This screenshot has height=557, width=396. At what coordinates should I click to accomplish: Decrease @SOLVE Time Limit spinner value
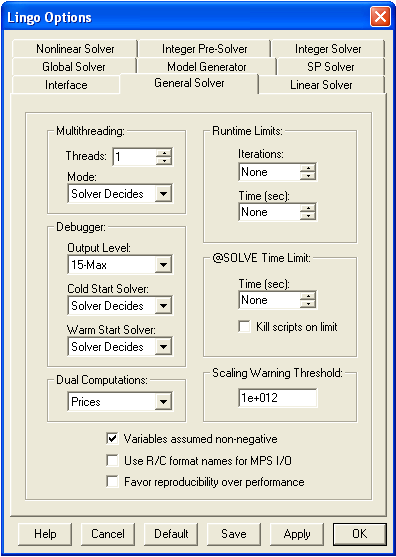click(308, 304)
